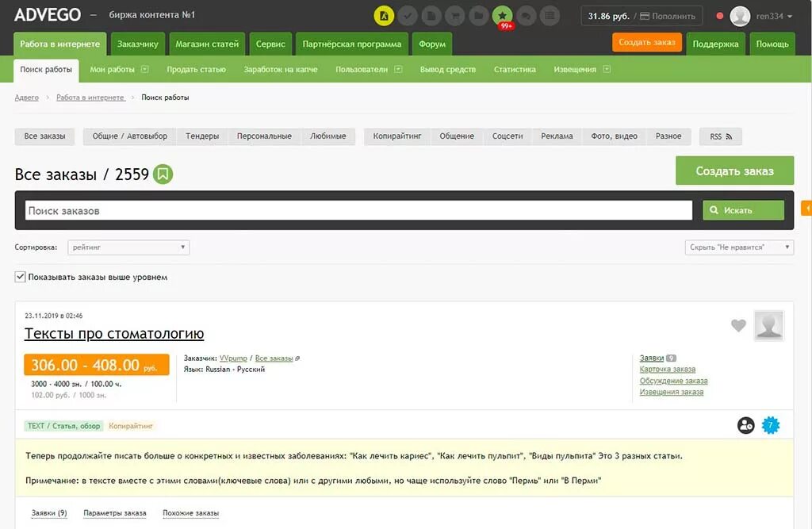Filter by Соцсети category
This screenshot has height=529, width=812.
(507, 136)
